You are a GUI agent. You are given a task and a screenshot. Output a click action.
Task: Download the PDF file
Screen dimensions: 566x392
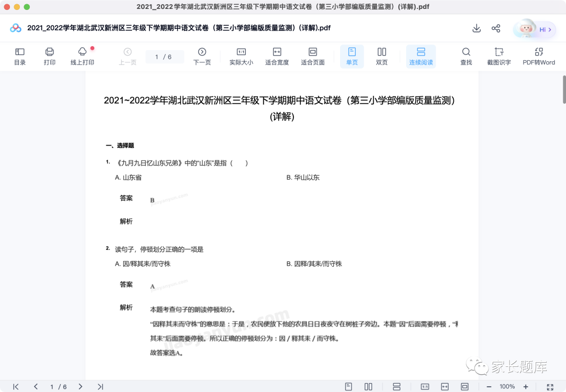pyautogui.click(x=476, y=28)
